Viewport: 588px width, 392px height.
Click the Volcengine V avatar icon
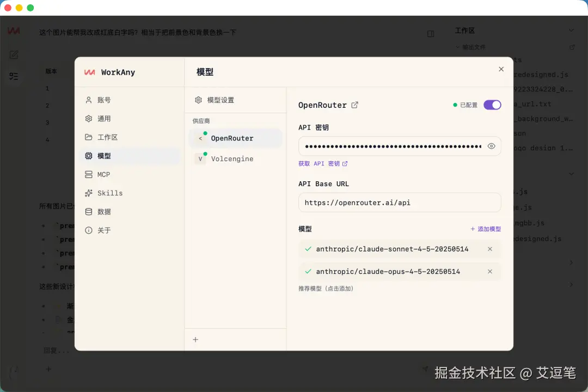point(200,158)
